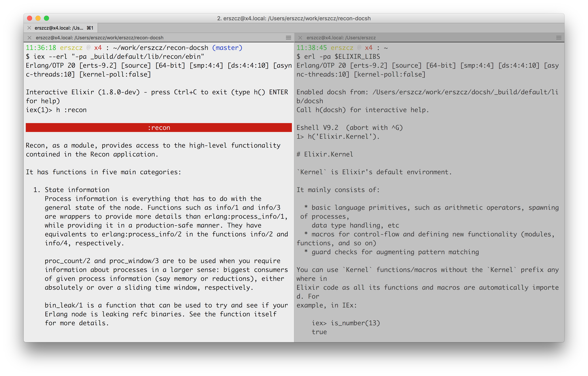Image resolution: width=588 pixels, height=376 pixels.
Task: Click the window title bar text
Action: pos(294,18)
